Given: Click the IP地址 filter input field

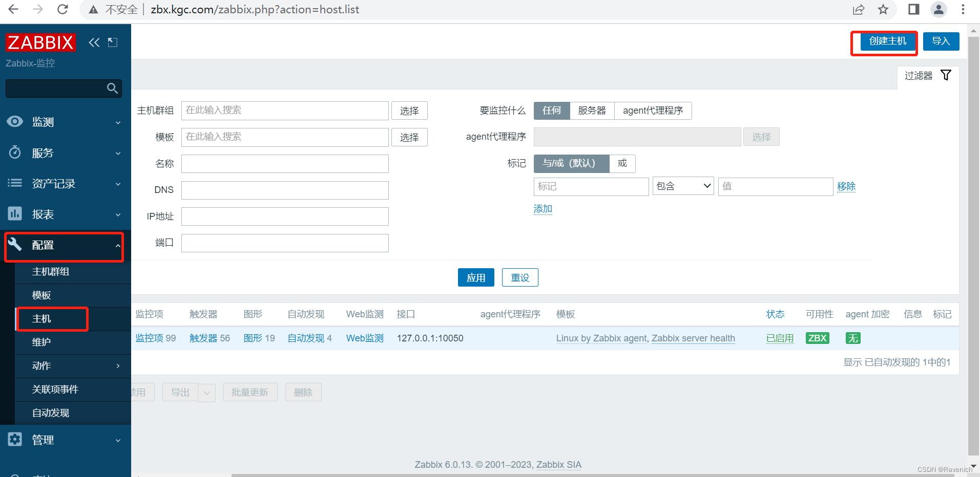Looking at the screenshot, I should (285, 216).
